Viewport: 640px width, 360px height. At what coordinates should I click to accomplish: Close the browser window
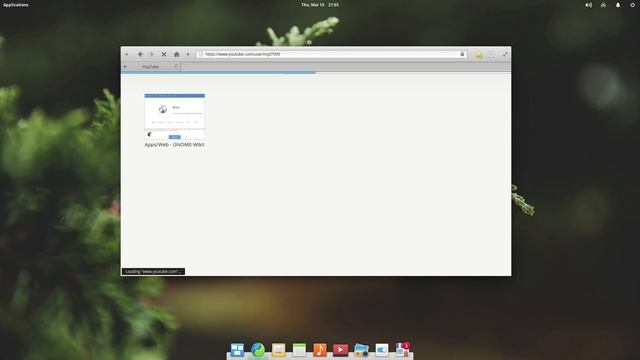coord(127,54)
